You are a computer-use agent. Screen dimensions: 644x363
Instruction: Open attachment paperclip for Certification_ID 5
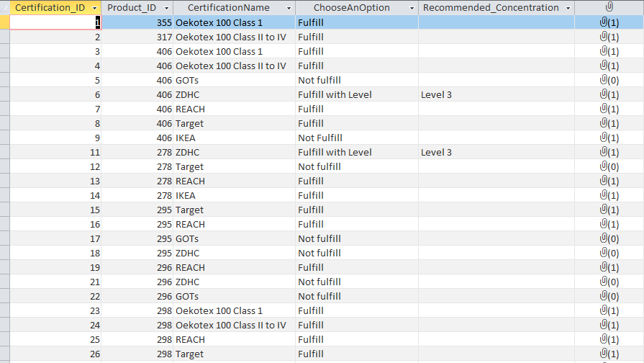click(603, 80)
